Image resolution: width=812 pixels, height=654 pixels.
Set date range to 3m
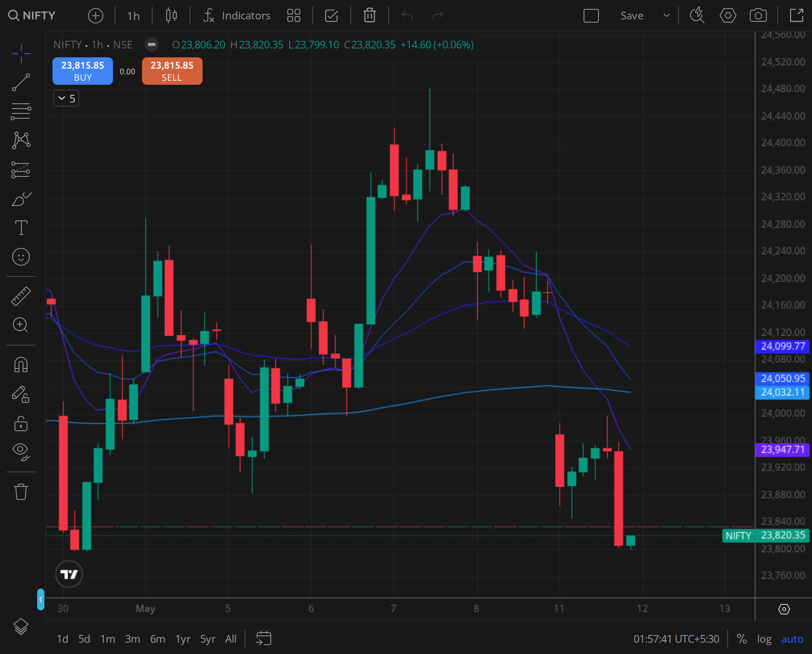[133, 639]
